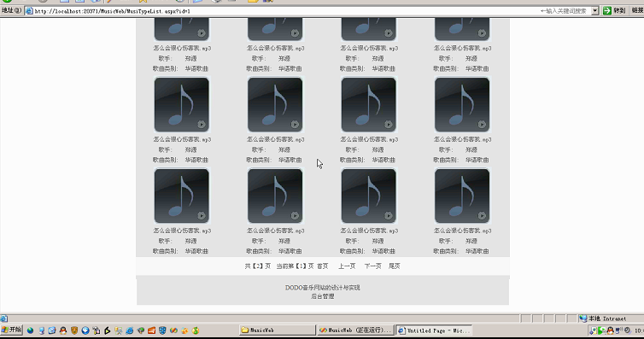Click QQ penguin icon in quick launch

click(63, 330)
